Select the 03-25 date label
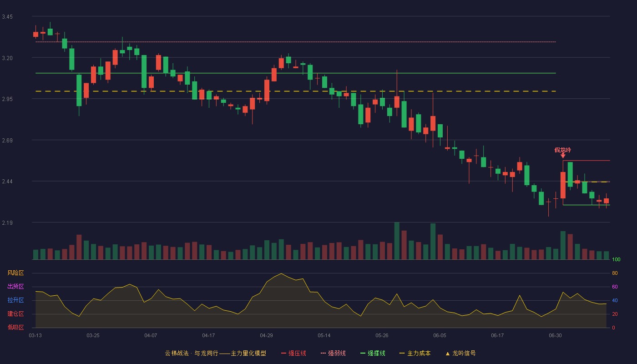Viewport: 637px width, 364px height. [93, 335]
